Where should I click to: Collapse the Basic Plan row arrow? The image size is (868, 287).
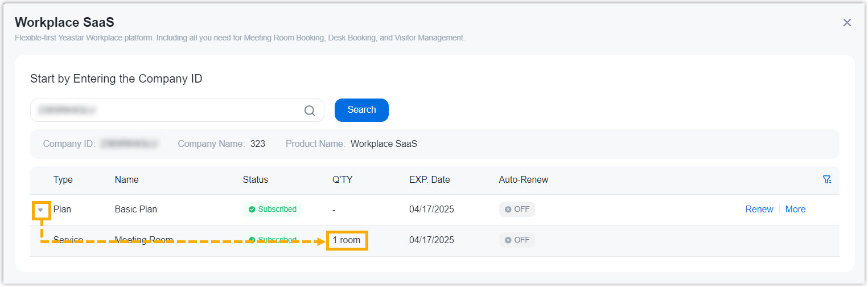click(40, 210)
